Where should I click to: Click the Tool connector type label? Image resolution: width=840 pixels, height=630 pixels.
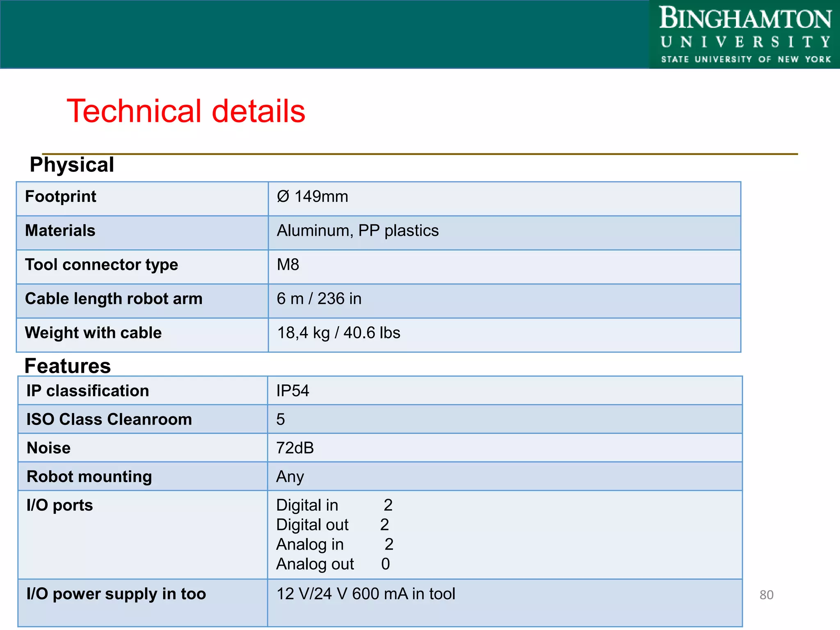tap(101, 265)
